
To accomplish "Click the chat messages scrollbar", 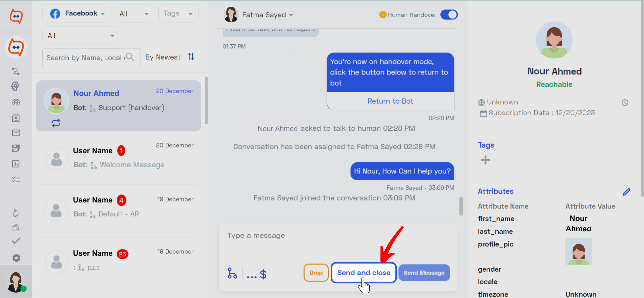I will [461, 206].
